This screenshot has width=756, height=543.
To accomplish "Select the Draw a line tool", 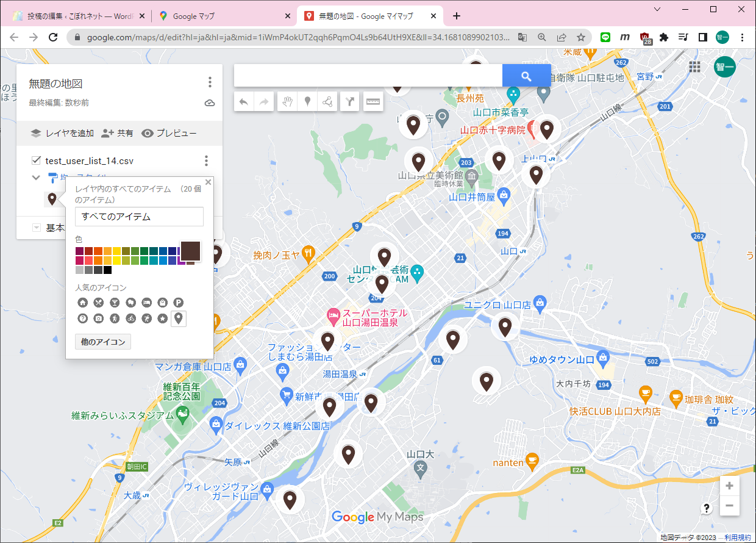I will pyautogui.click(x=328, y=102).
